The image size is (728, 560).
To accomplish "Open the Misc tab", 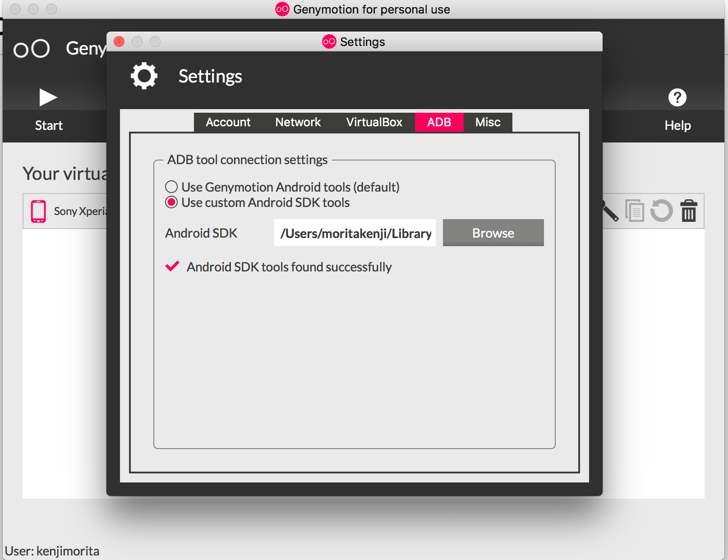I will [x=488, y=122].
